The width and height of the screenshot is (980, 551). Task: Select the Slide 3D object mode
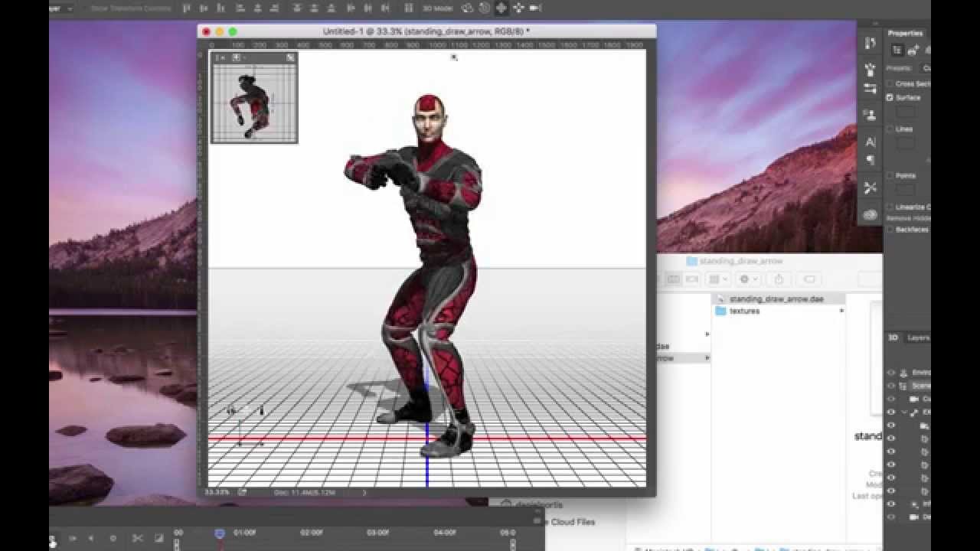(x=518, y=8)
